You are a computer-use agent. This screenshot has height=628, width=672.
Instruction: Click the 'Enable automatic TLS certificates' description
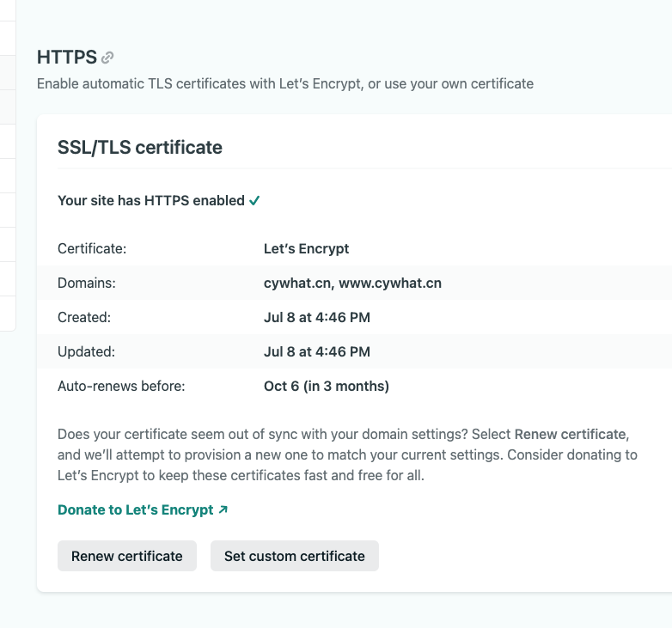tap(284, 83)
